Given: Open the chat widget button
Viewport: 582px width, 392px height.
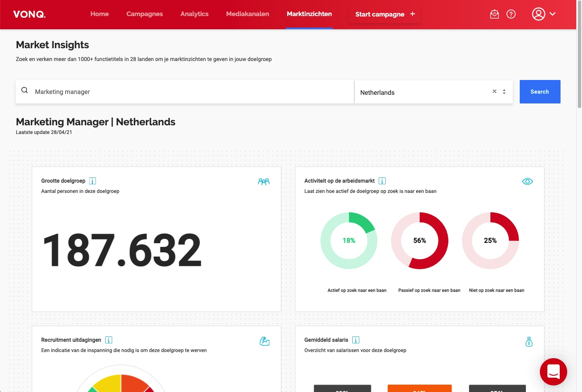Looking at the screenshot, I should 553,372.
